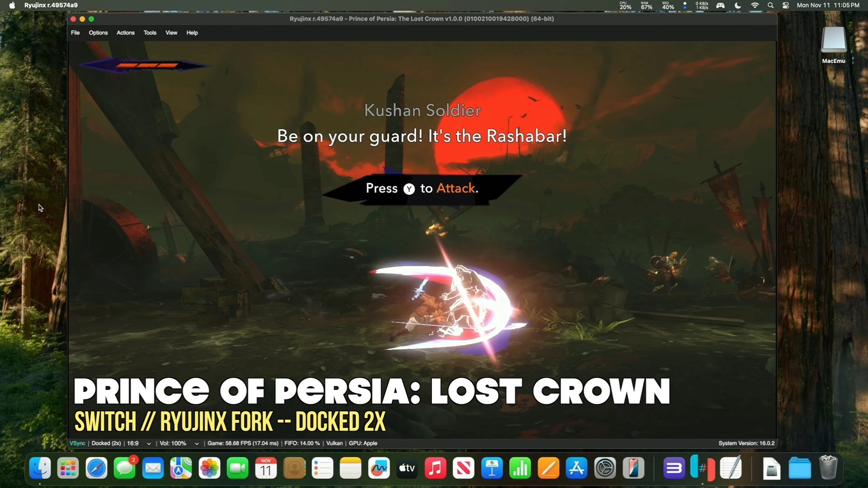Click the game FPS counter readout
This screenshot has height=488, width=868.
point(243,443)
